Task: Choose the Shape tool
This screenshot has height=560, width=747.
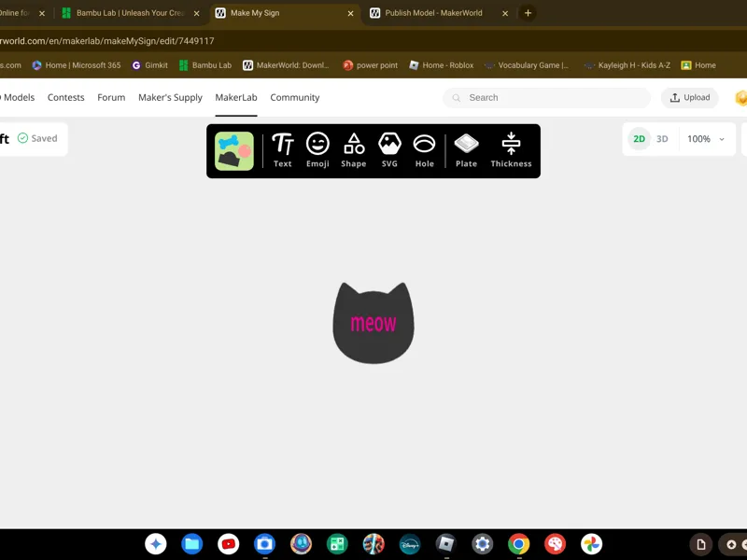Action: click(x=354, y=150)
